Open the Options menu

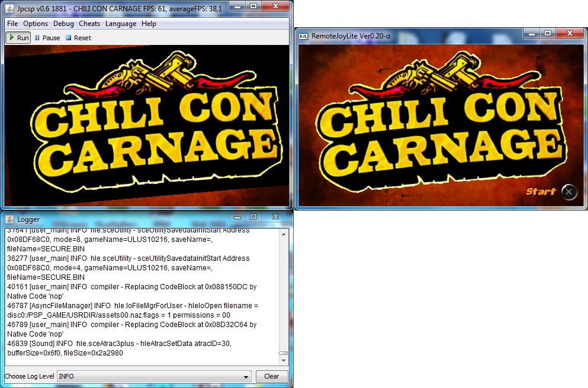click(x=36, y=24)
